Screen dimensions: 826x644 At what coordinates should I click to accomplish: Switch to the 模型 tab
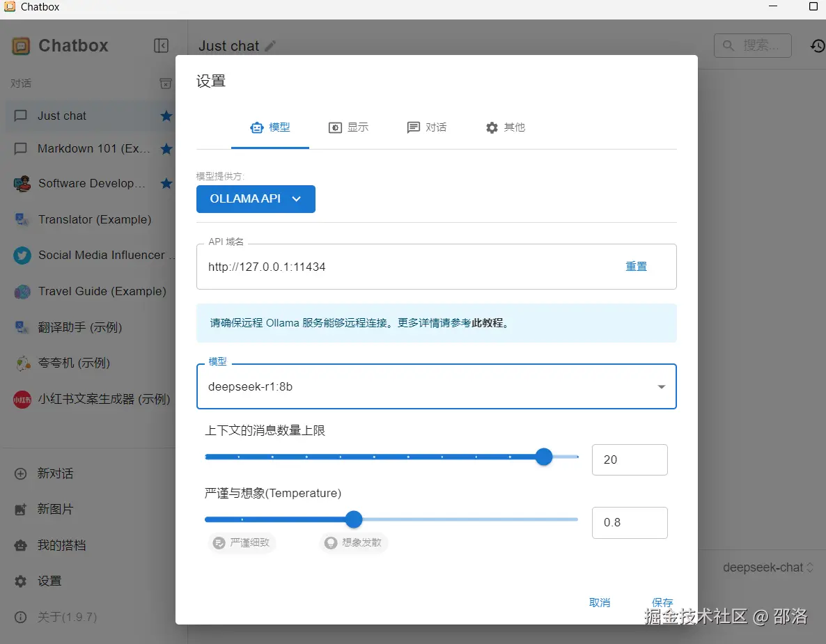pyautogui.click(x=270, y=127)
